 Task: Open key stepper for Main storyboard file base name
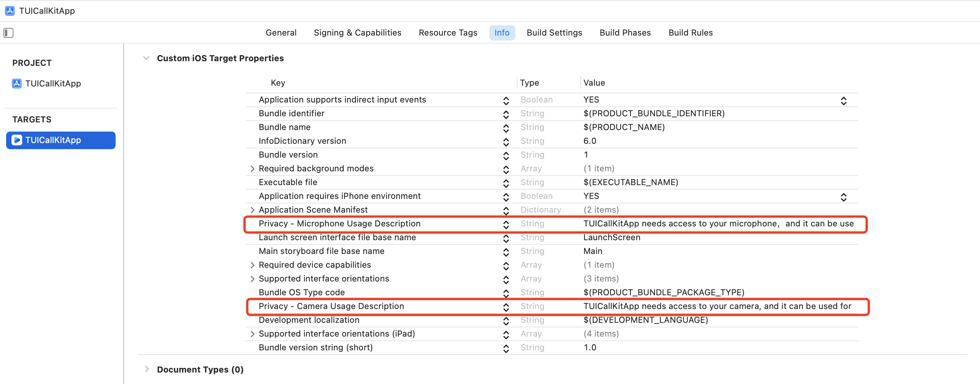506,252
